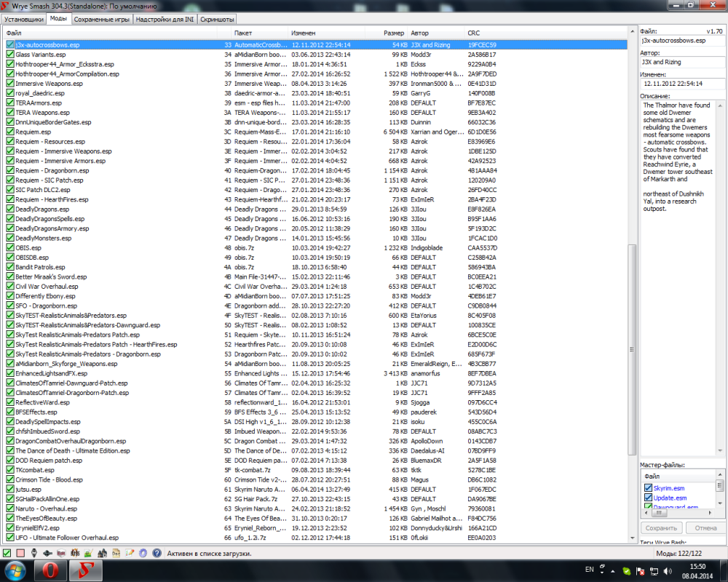Launch TES5Edit from the Edit icon

(61, 553)
